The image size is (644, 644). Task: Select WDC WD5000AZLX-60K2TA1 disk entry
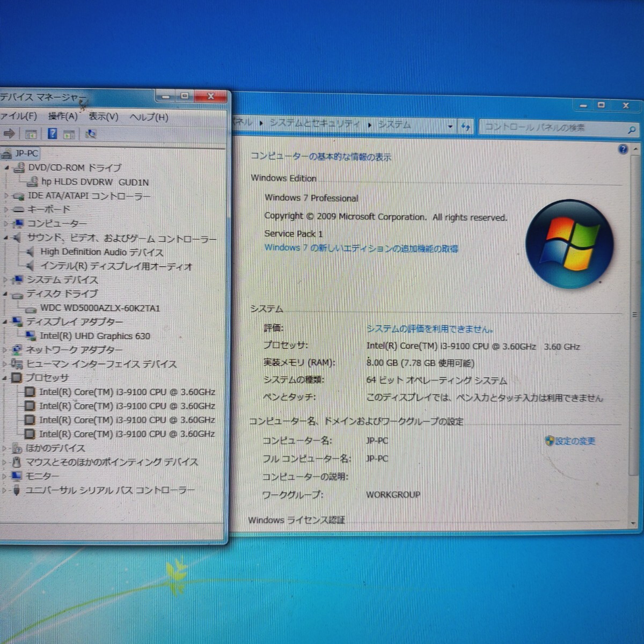(x=100, y=308)
